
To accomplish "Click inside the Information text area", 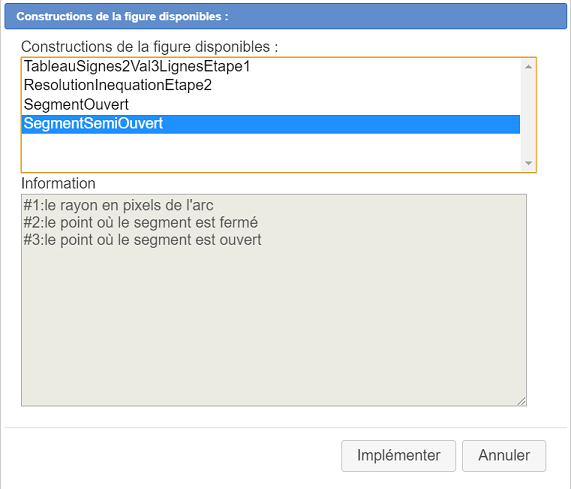I will coord(274,300).
